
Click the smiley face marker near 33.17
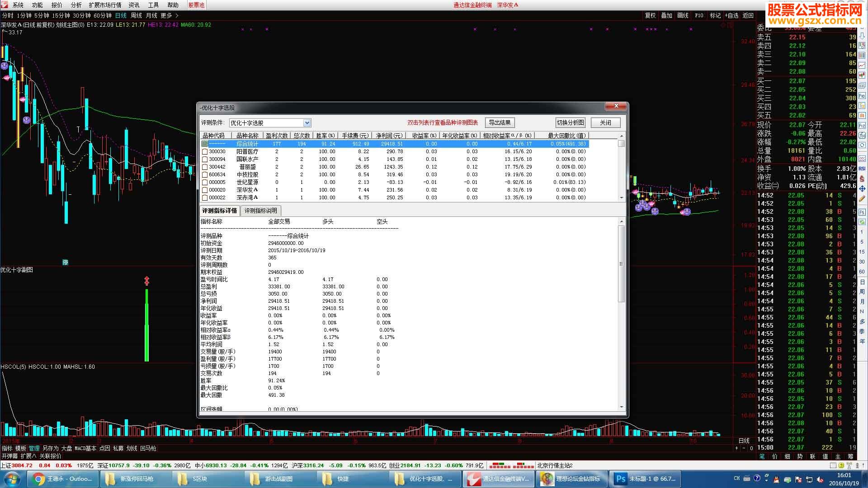(x=5, y=66)
